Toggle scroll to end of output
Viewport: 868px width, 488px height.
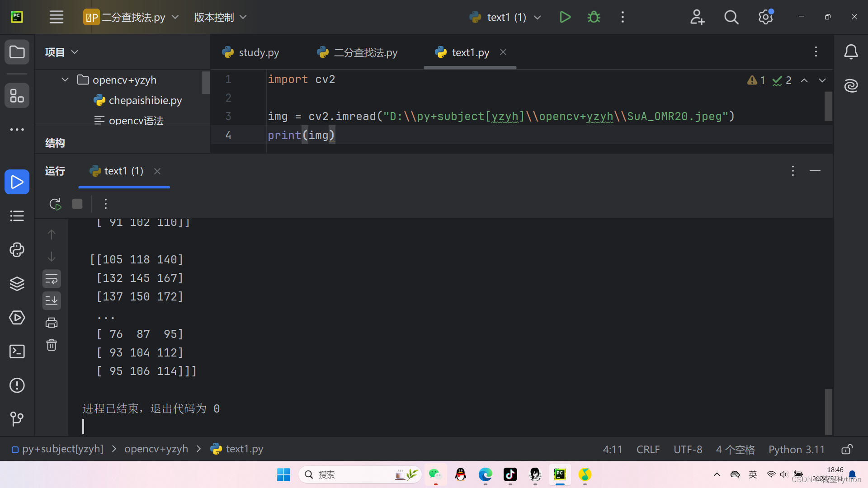tap(52, 300)
